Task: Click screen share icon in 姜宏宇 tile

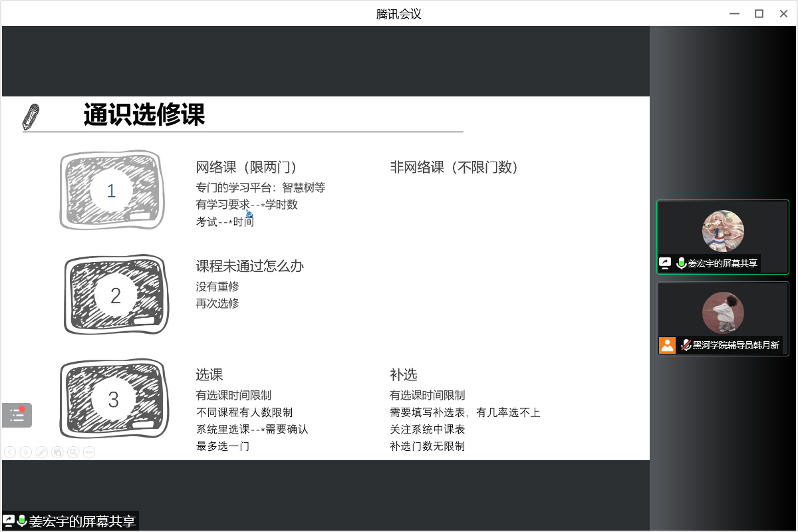Action: tap(665, 263)
